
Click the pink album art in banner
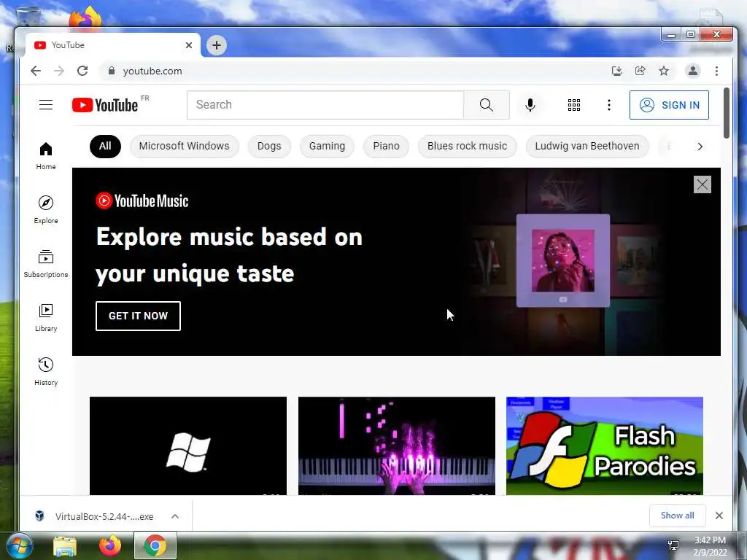pyautogui.click(x=563, y=260)
